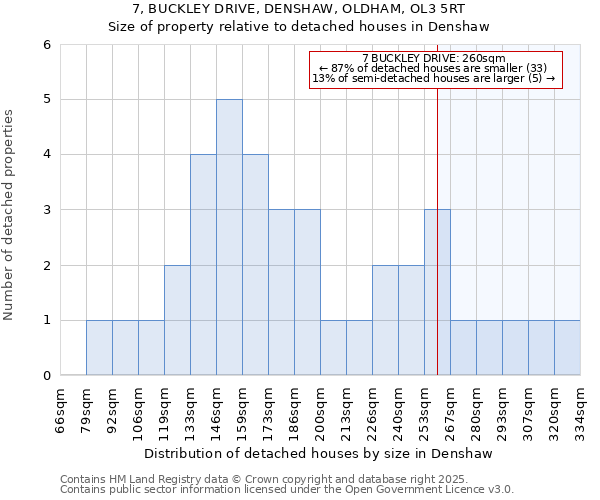Click the '253sqm' x-axis tick label
Image resolution: width=600 pixels, height=500 pixels.
pos(424,414)
